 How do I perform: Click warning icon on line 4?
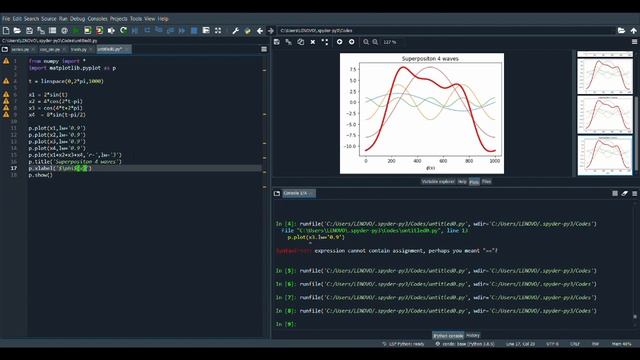tap(6, 81)
